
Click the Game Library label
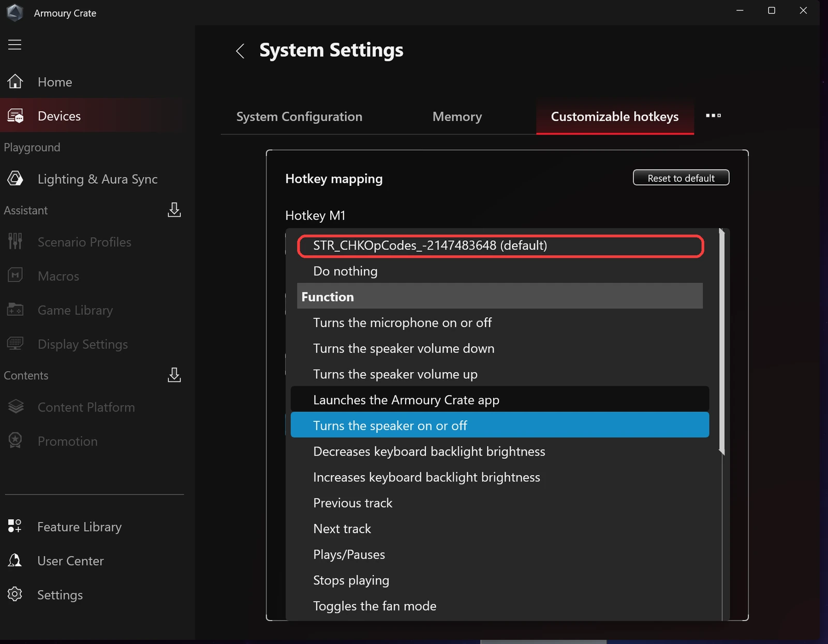tap(75, 310)
